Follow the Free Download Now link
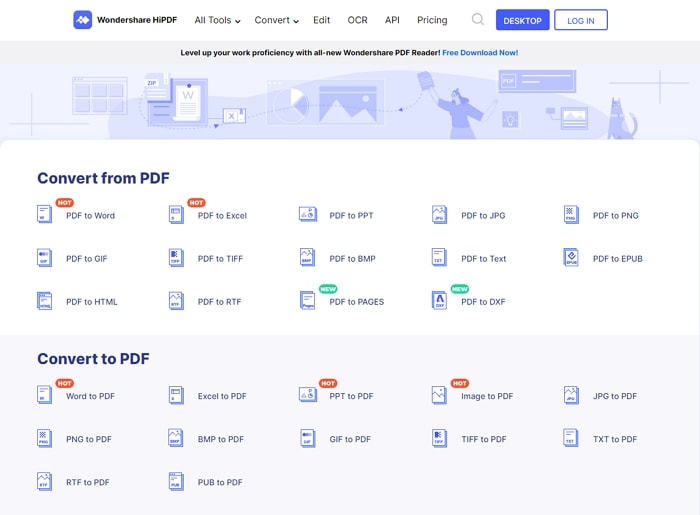The width and height of the screenshot is (700, 515). [480, 53]
